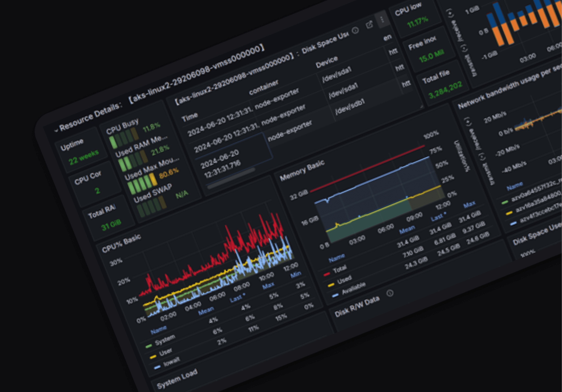
Task: Sort table by the container column header
Action: pyautogui.click(x=264, y=87)
